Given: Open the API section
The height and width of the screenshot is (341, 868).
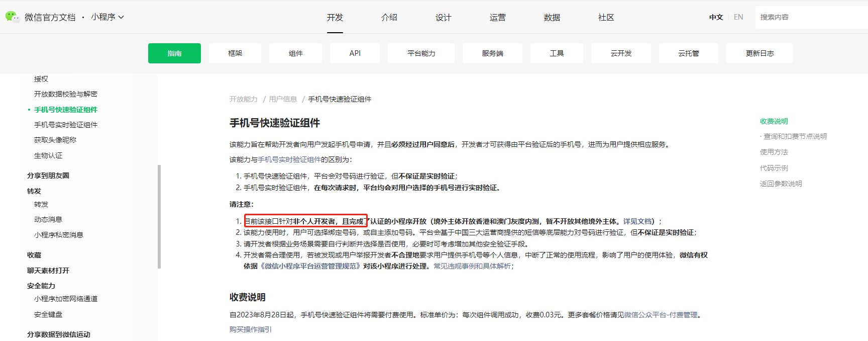Looking at the screenshot, I should tap(355, 53).
